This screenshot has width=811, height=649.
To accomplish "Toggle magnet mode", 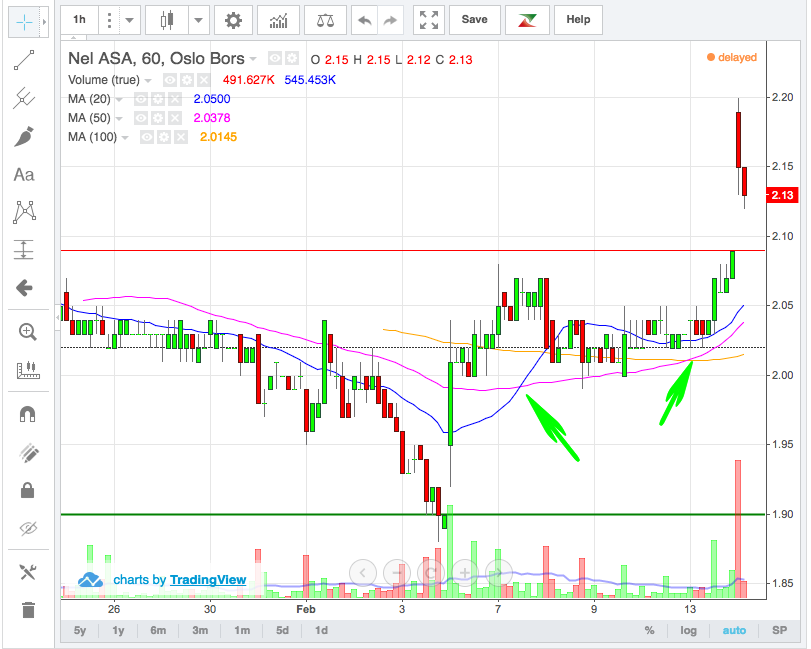I will coord(27,414).
